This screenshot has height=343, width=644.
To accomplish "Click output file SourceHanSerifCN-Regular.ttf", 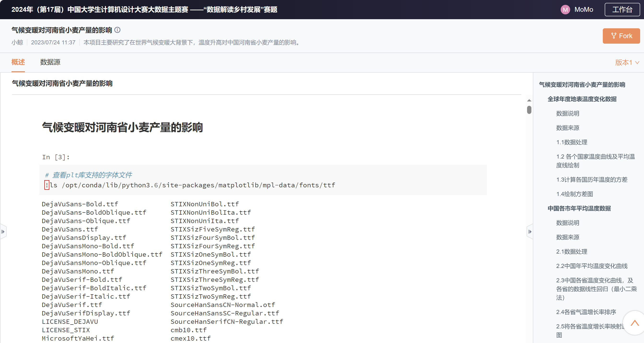I will (227, 321).
